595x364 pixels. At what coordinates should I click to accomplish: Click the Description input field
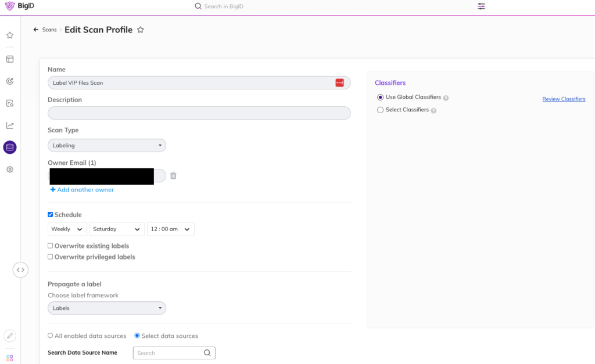[199, 113]
